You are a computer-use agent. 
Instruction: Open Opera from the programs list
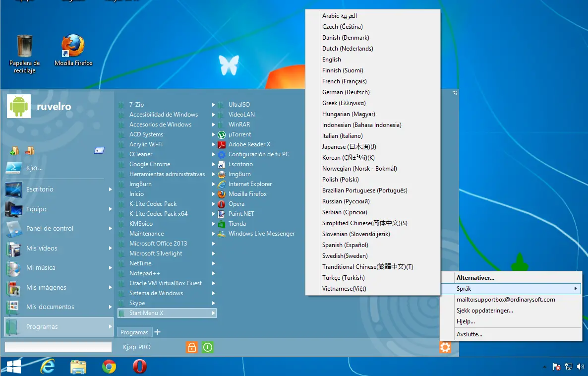236,204
